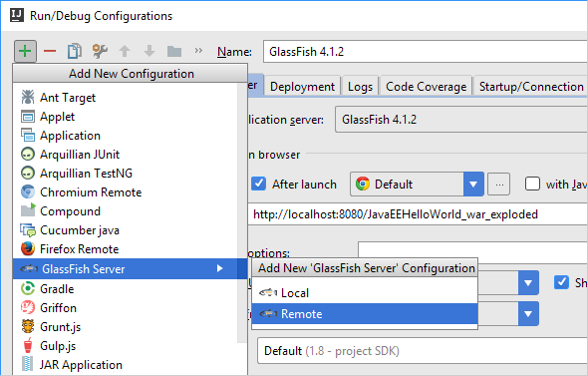Screen dimensions: 588x376
Task: Open the Code Coverage tab
Action: point(426,87)
